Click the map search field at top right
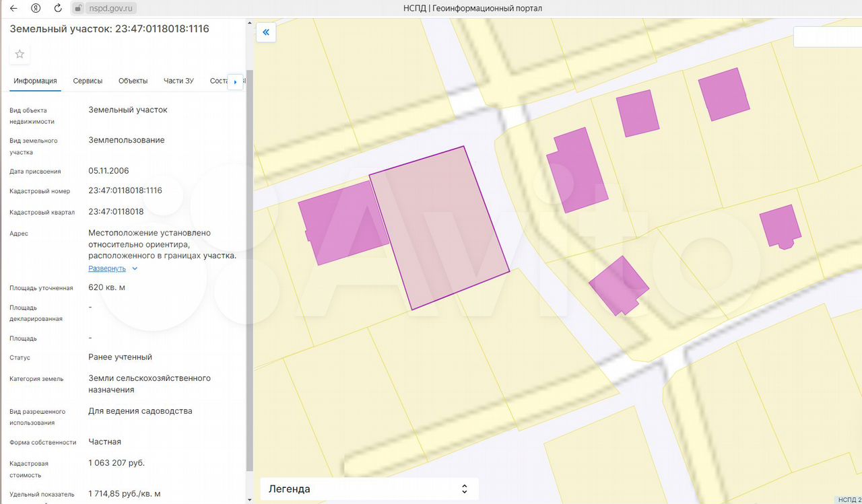 [827, 37]
